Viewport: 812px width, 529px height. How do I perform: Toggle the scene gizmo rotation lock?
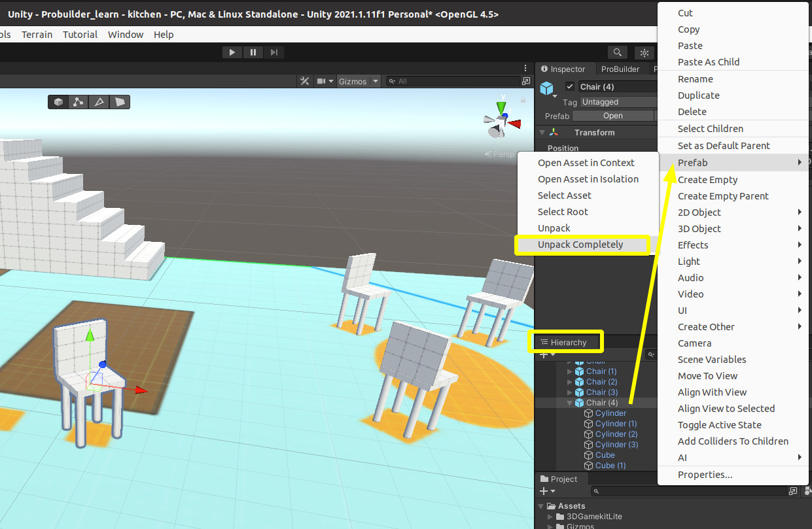[523, 100]
